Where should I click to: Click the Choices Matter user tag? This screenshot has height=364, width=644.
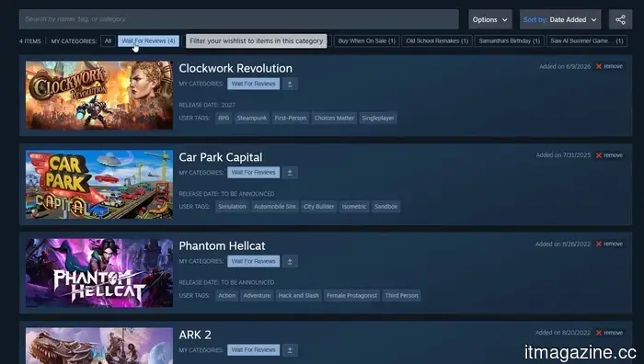[x=334, y=119]
